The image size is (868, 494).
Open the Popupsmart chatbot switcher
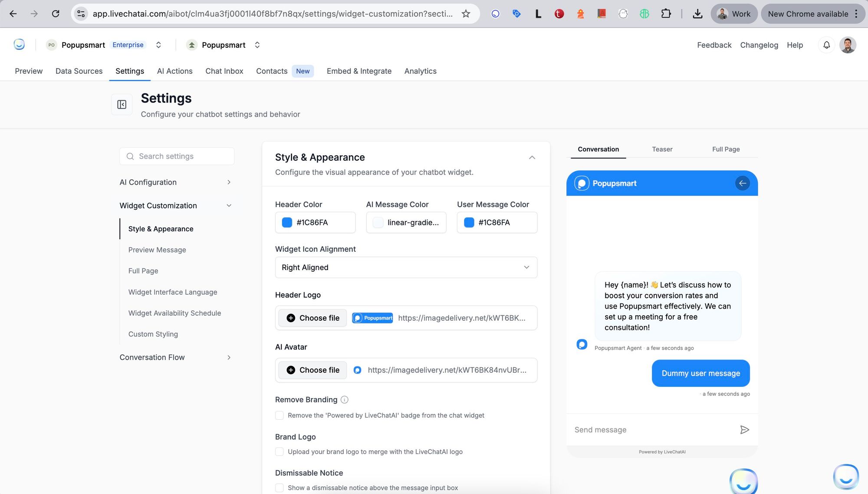[x=257, y=45]
